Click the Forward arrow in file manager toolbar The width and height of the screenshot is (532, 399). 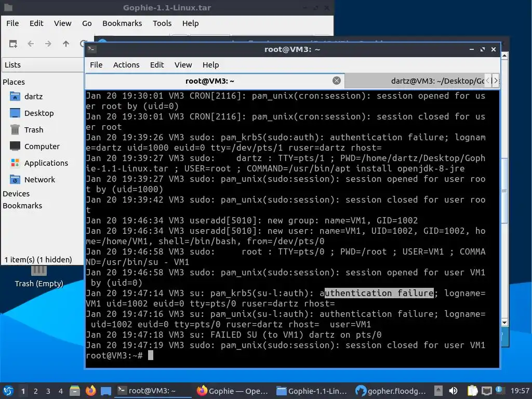point(48,44)
